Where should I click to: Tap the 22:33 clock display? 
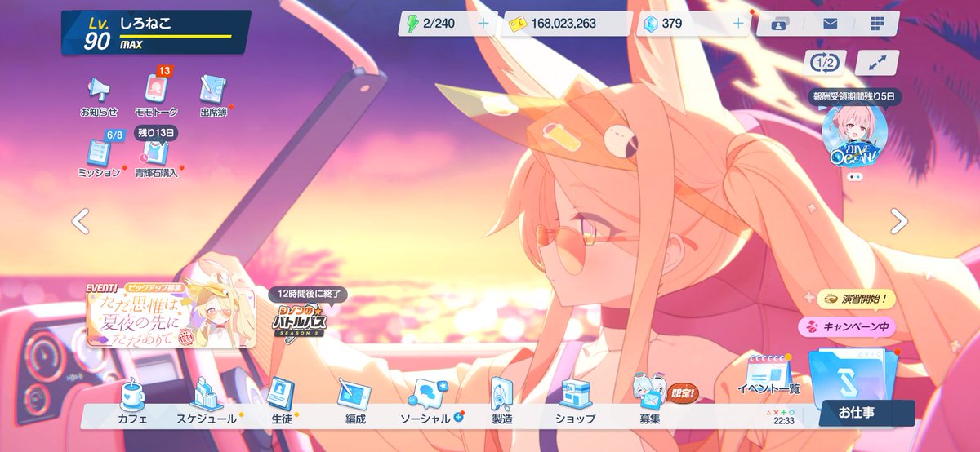click(x=784, y=421)
